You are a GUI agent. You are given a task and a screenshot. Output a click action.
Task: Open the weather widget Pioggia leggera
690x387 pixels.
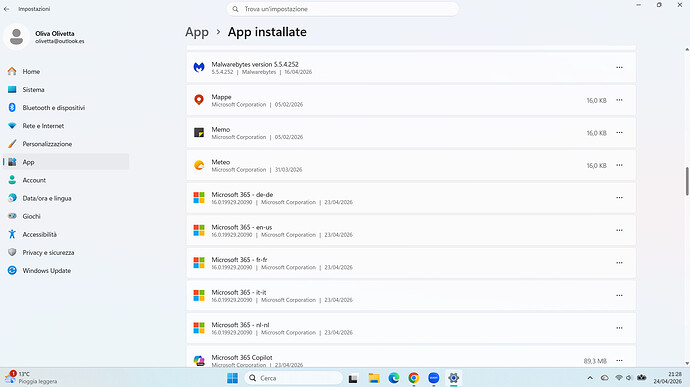click(32, 377)
